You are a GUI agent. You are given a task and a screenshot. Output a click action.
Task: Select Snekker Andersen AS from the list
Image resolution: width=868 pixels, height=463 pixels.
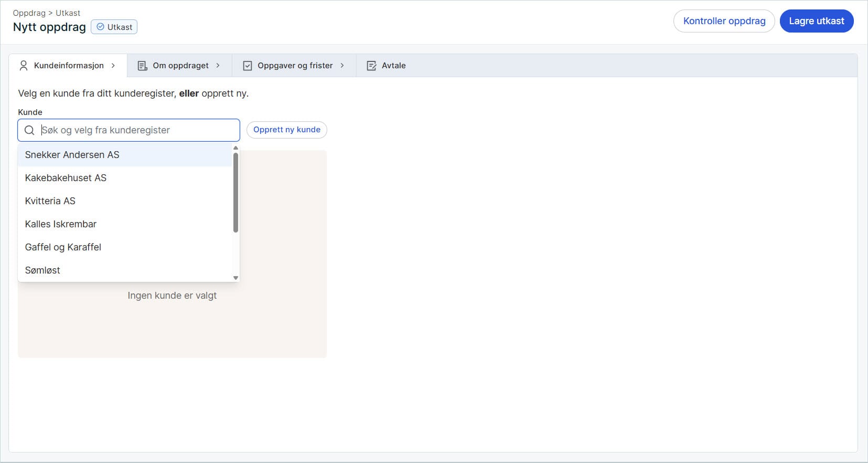click(x=72, y=155)
